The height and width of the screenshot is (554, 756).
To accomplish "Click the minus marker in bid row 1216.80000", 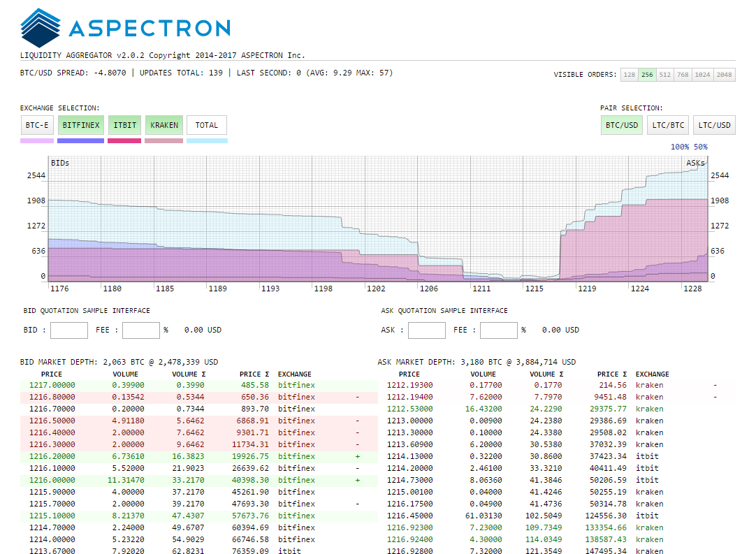I will coord(357,398).
